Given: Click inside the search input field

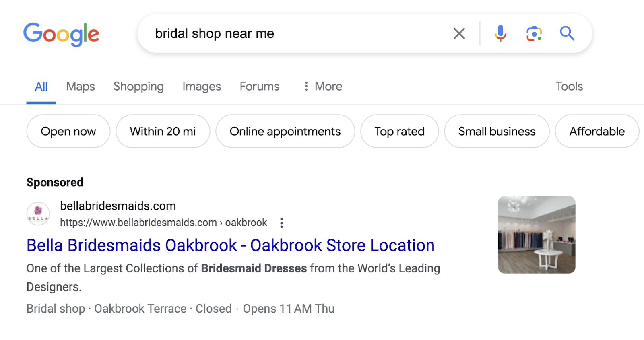Looking at the screenshot, I should [x=282, y=33].
